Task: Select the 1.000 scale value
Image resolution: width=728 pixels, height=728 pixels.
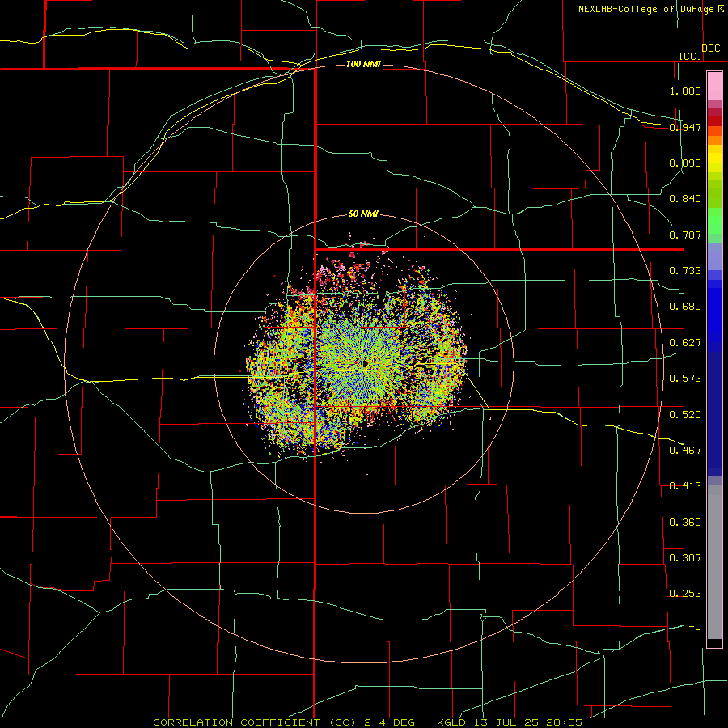Action: [685, 91]
